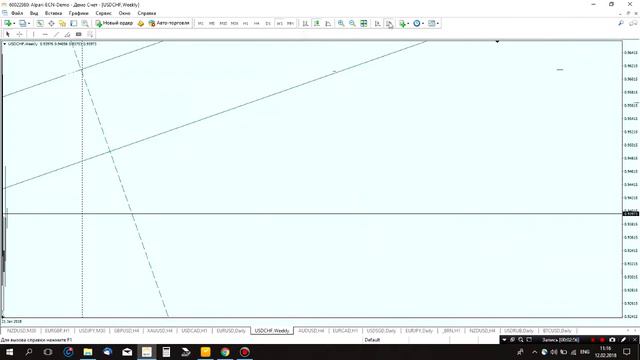Open the Графики menu
Viewport: 640px width, 360px height.
coord(78,13)
